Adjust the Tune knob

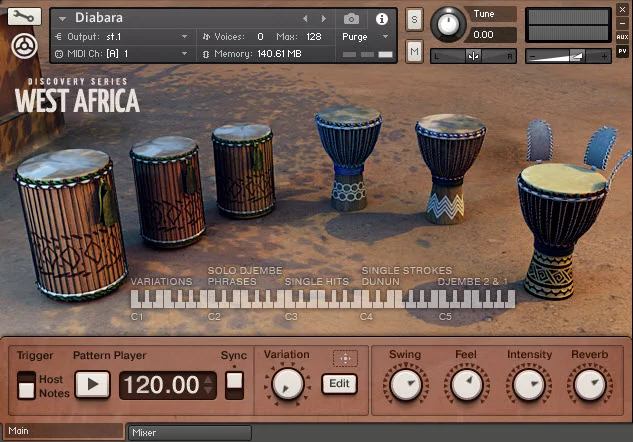(x=448, y=24)
